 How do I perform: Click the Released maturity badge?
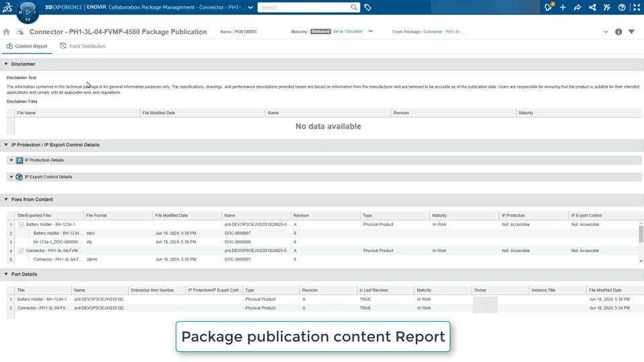[321, 32]
